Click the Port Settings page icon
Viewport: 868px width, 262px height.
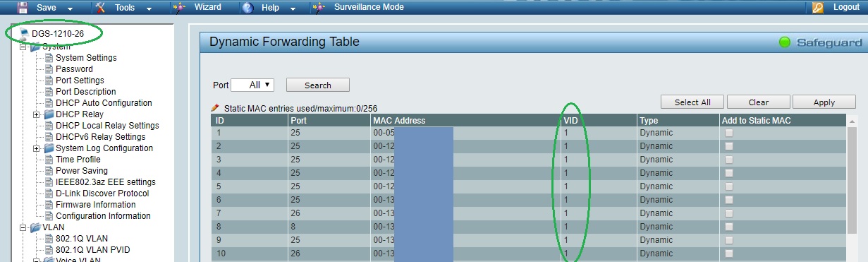49,81
